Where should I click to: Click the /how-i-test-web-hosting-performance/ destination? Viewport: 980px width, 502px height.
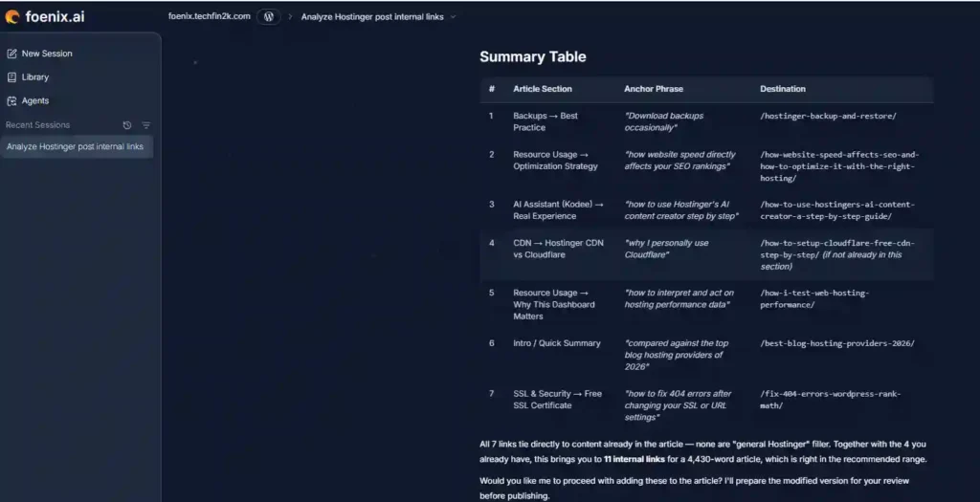[814, 298]
